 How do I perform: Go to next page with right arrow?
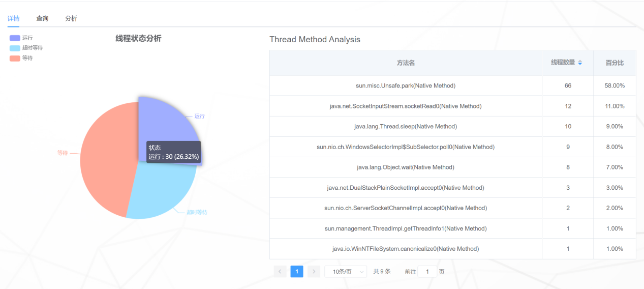(x=314, y=272)
